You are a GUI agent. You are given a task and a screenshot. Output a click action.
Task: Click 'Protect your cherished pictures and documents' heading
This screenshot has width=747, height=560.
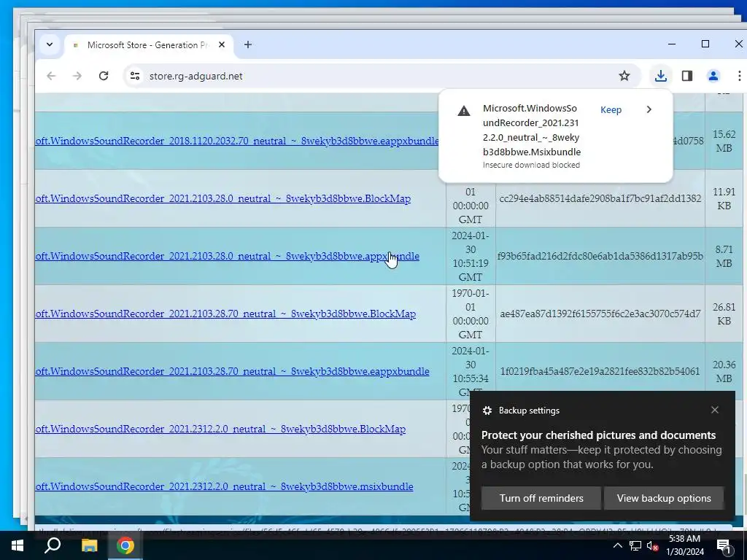(x=598, y=435)
